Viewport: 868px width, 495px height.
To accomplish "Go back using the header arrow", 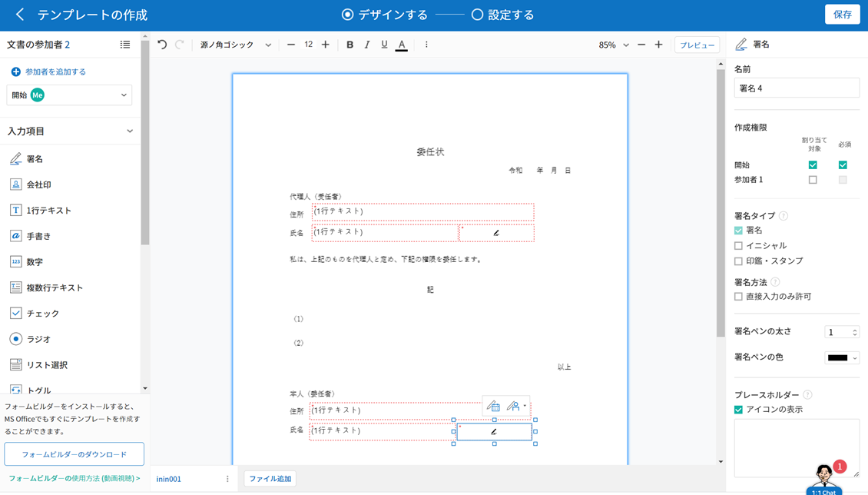I will coord(20,15).
